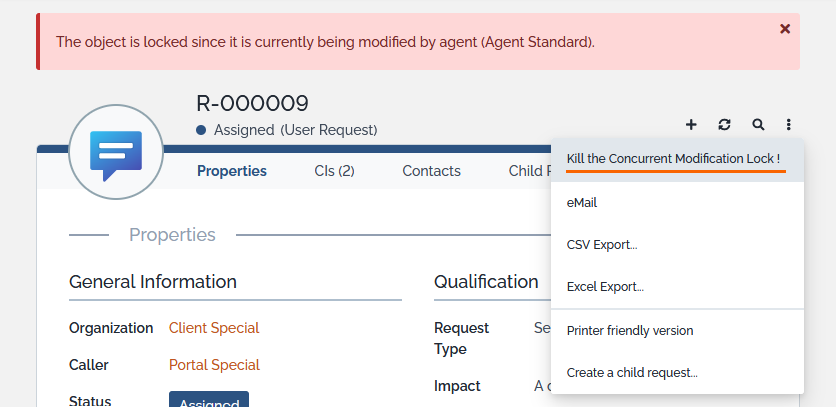
Task: Switch to the Properties tab
Action: coord(232,171)
